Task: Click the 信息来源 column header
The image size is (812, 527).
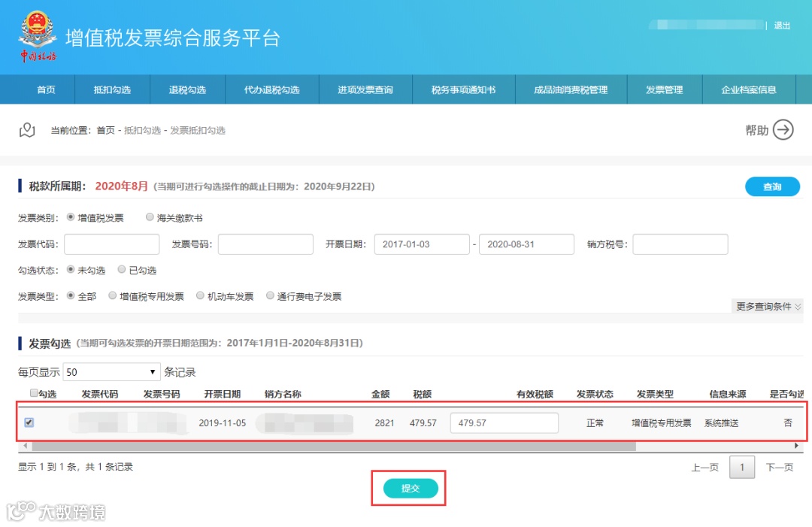Action: [x=728, y=394]
